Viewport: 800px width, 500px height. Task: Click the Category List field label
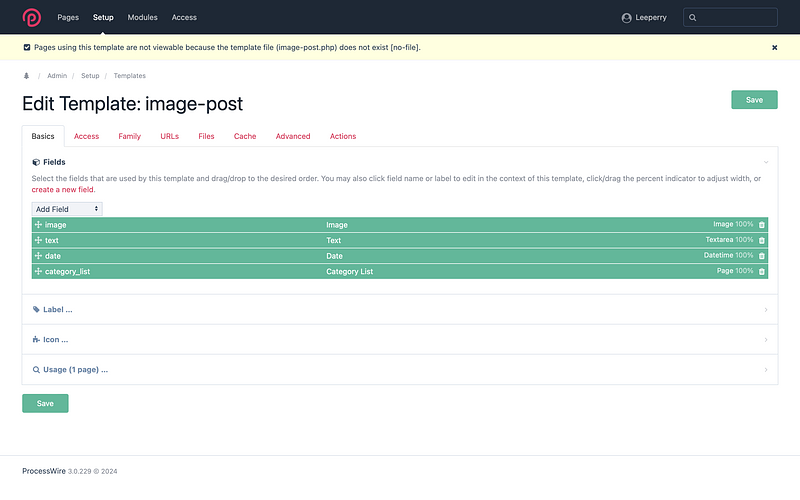(x=349, y=271)
